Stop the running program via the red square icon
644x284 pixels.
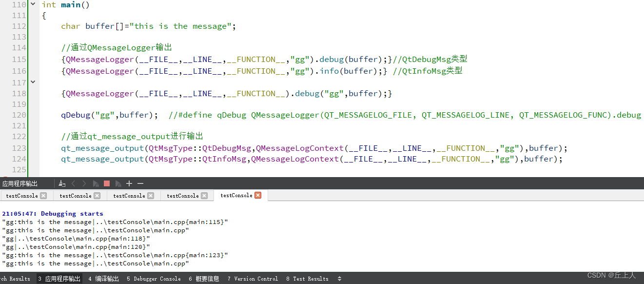pyautogui.click(x=106, y=183)
